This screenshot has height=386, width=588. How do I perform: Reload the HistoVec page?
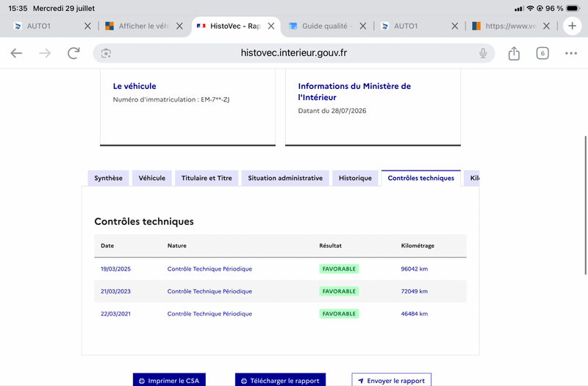73,53
